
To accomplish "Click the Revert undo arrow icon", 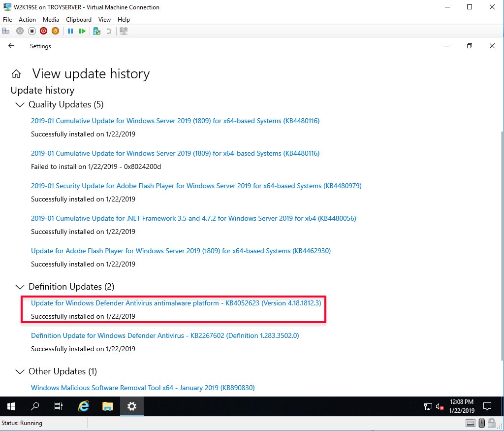I will (109, 31).
